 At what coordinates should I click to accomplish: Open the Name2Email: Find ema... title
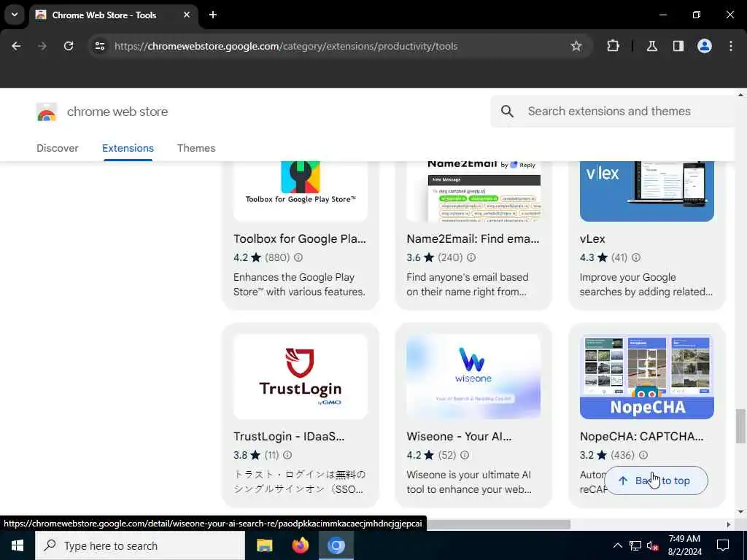tap(473, 239)
